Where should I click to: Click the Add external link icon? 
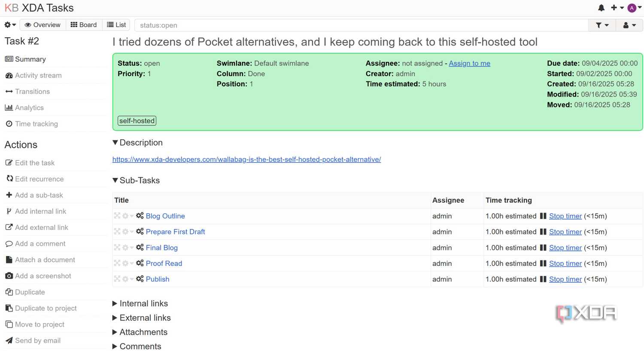tap(9, 227)
